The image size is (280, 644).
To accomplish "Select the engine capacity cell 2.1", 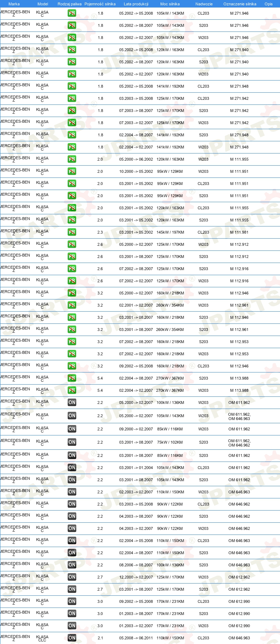I will pyautogui.click(x=100, y=638).
